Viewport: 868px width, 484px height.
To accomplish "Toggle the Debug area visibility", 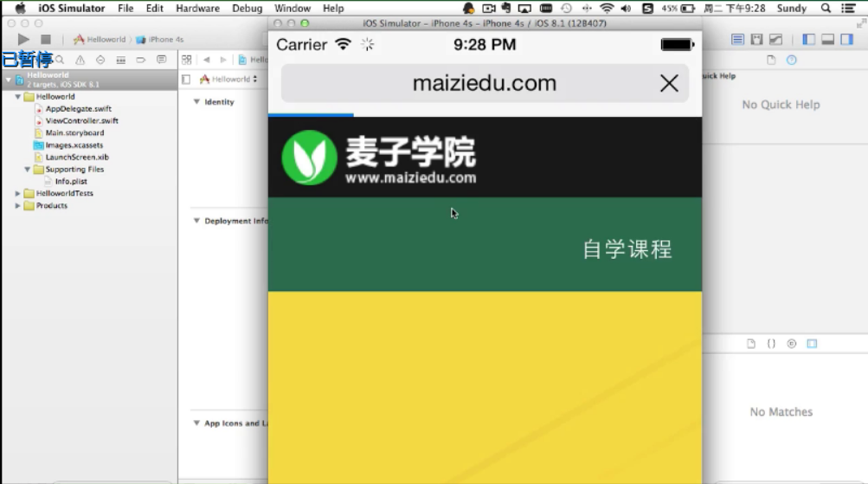I will pos(827,39).
